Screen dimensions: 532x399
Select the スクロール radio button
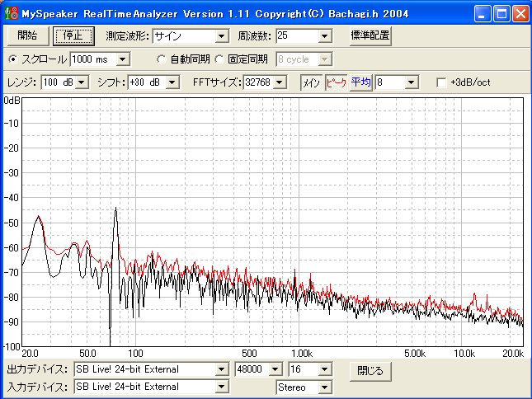[12, 59]
